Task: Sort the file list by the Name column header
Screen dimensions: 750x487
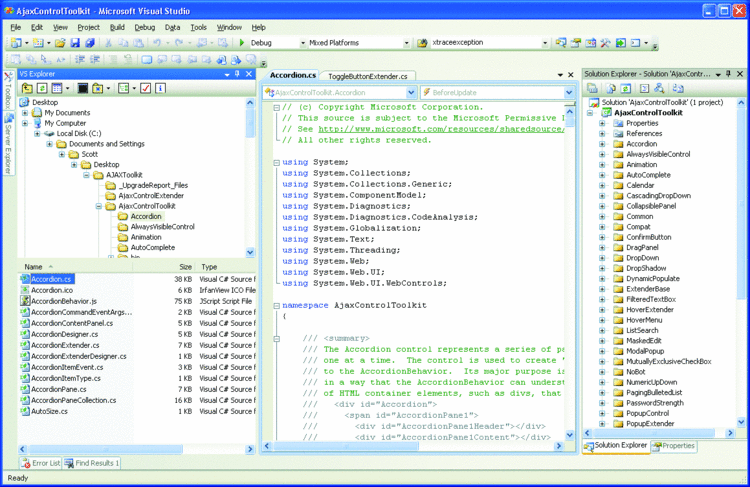Action: click(75, 267)
